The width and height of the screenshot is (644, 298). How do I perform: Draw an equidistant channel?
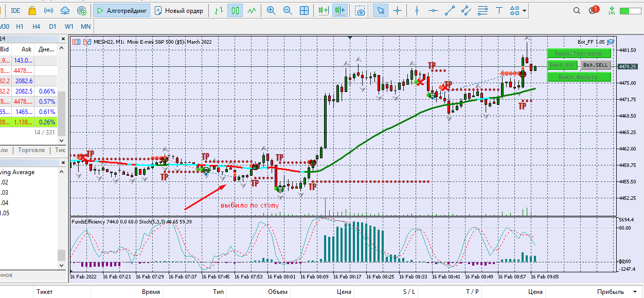point(466,10)
